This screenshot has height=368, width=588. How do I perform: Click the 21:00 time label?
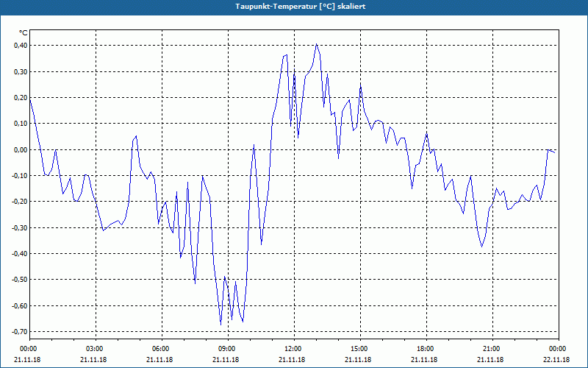pos(492,349)
